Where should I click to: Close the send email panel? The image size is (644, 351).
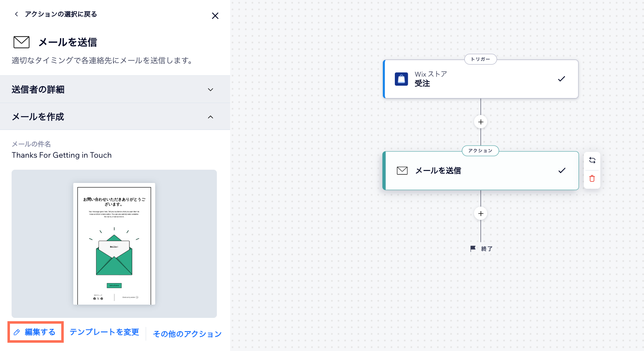click(215, 16)
